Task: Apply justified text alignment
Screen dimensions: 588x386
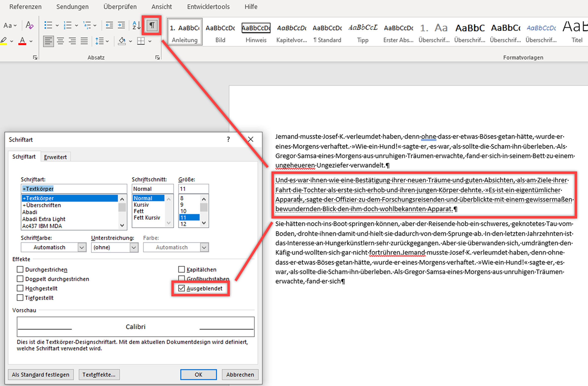Action: coord(84,41)
